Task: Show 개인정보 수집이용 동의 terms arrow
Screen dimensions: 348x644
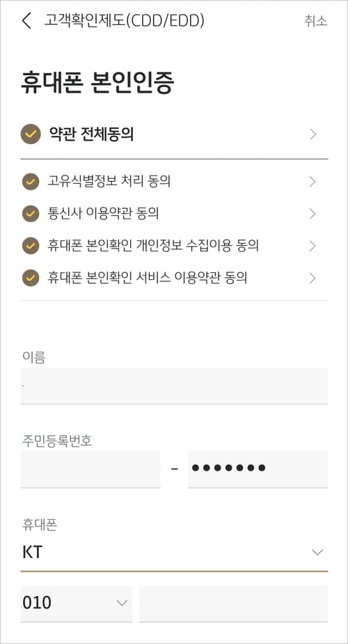Action: [313, 246]
